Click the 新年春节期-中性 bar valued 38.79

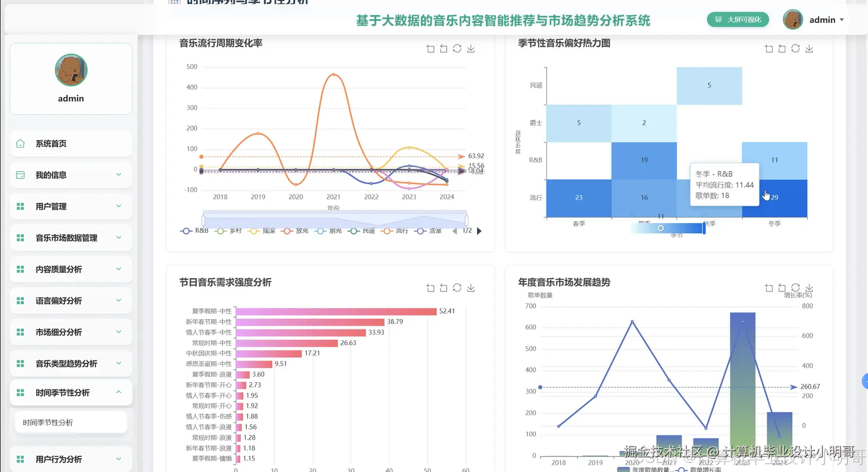[310, 322]
